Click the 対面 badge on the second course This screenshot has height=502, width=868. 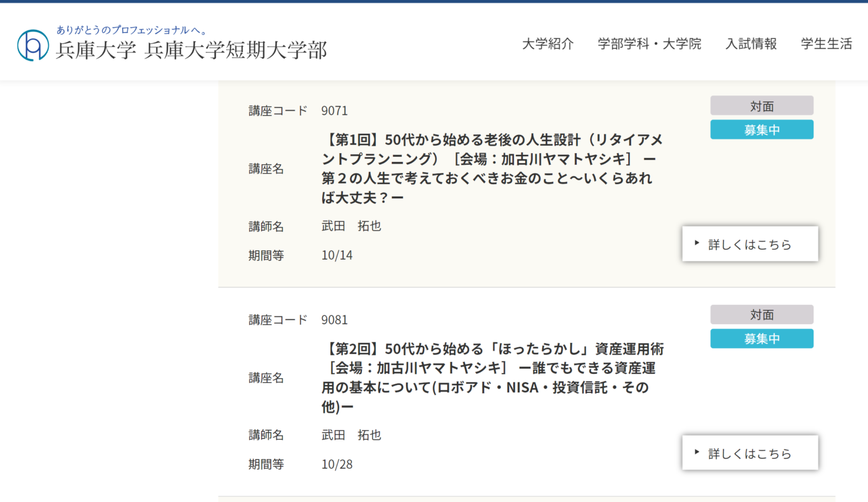coord(761,314)
